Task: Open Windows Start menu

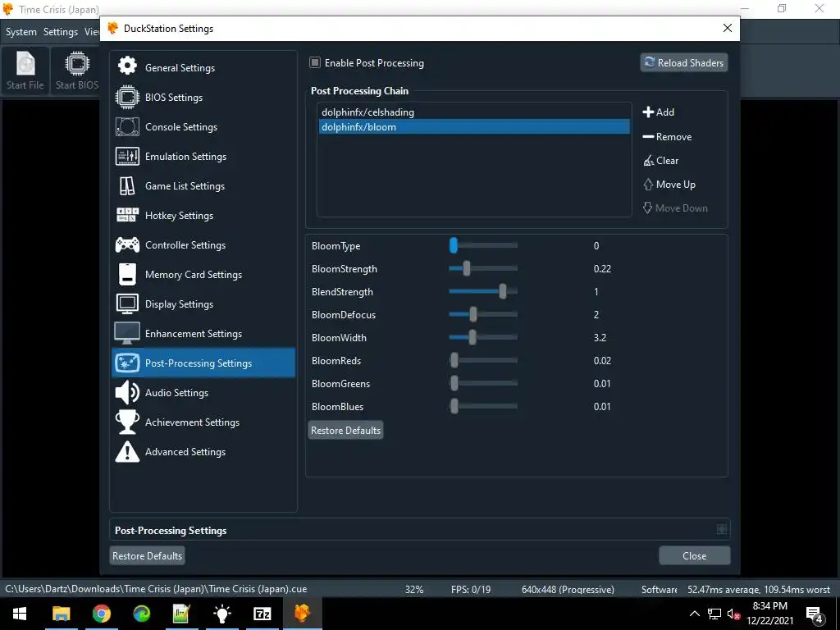Action: coord(20,614)
